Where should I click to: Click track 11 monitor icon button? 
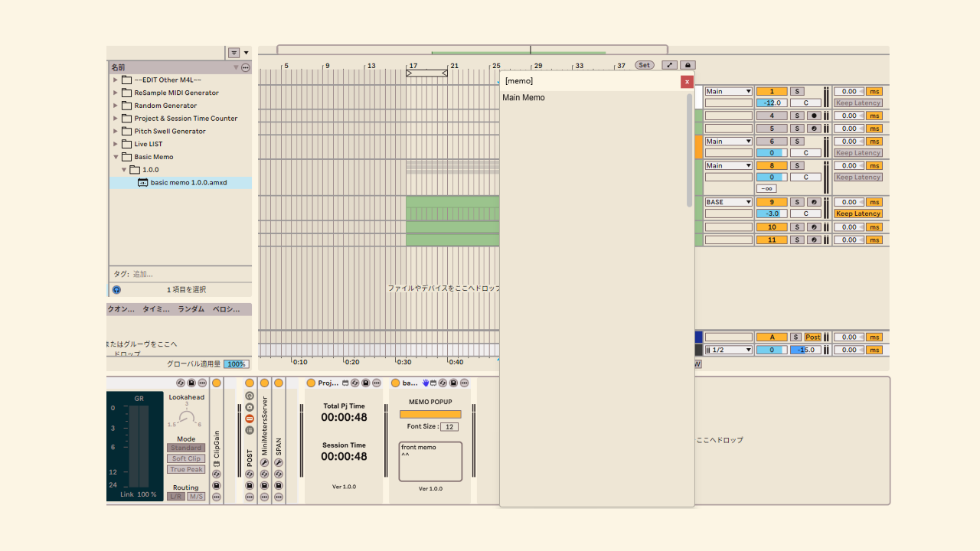point(815,240)
